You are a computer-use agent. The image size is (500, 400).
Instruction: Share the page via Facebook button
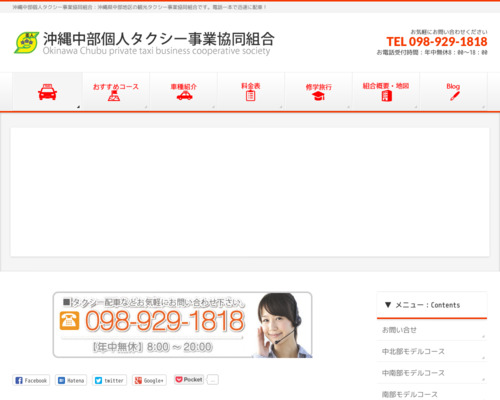tap(31, 380)
